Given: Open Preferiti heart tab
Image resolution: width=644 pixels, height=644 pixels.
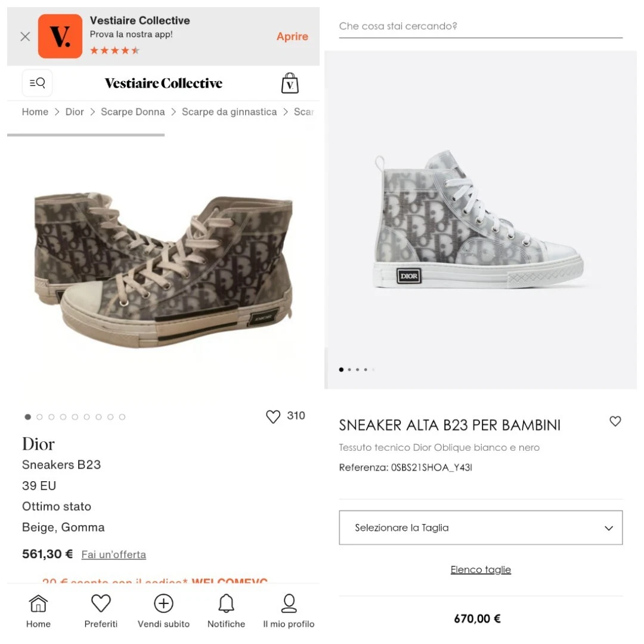Looking at the screenshot, I should (x=101, y=611).
